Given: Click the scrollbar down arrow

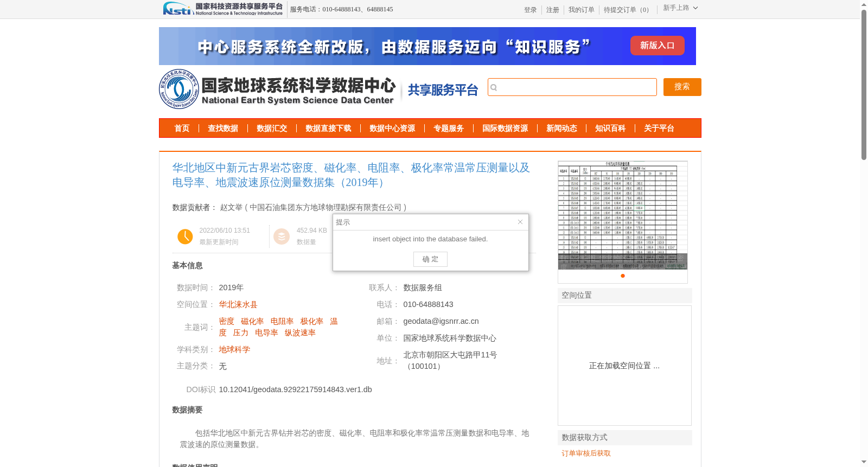Looking at the screenshot, I should (x=864, y=462).
